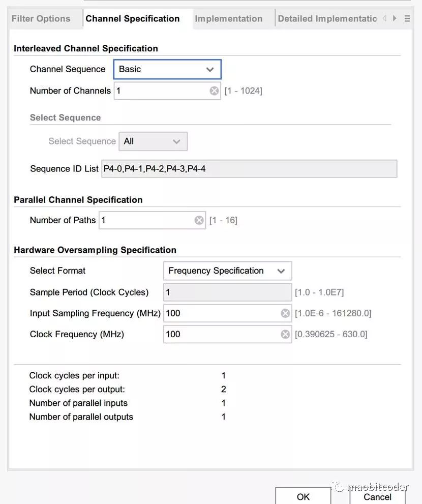Click the Number of Channels input field

click(x=160, y=91)
